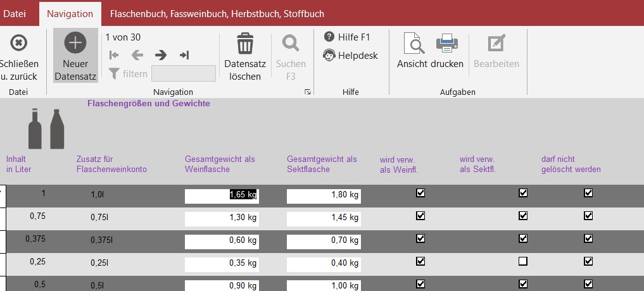Click Schließen u. zurück icon

coord(19,43)
